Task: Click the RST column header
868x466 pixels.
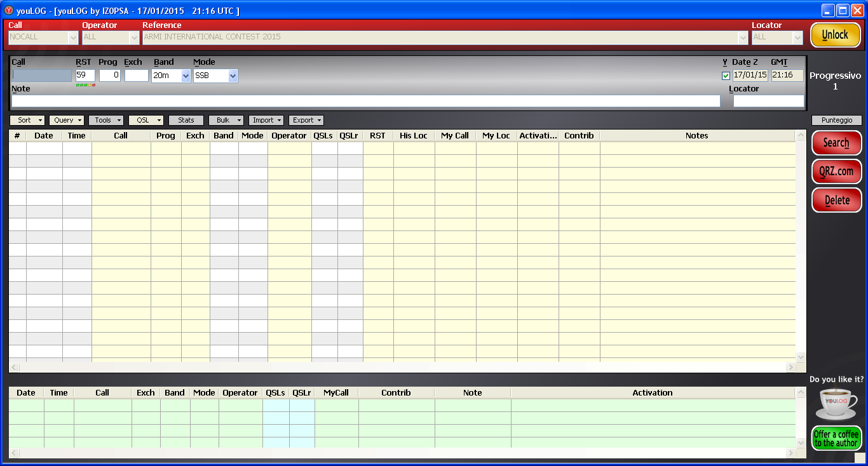Action: tap(378, 136)
